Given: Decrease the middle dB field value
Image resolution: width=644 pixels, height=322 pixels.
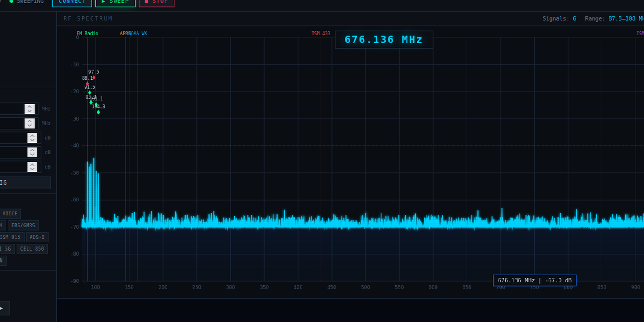Looking at the screenshot, I should pyautogui.click(x=32, y=155).
